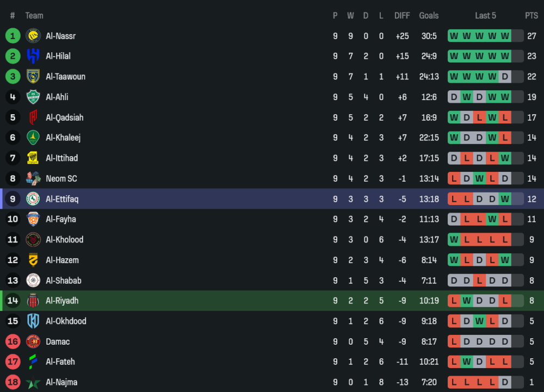Sort table by PTS column header

531,16
